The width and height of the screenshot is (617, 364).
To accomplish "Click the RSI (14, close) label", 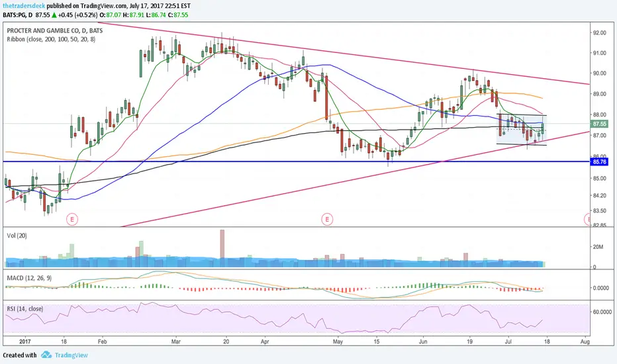I will coord(25,308).
